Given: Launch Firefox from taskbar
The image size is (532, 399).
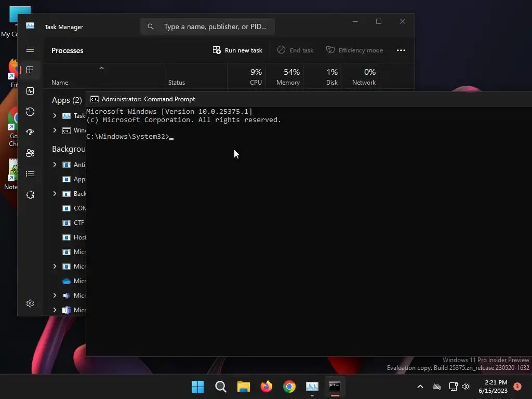Looking at the screenshot, I should 267,387.
